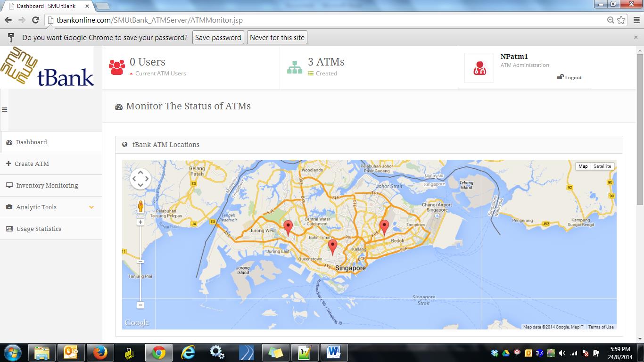Screen dimensions: 644x362
Task: Click the Dashboard gauge icon in sidebar
Action: tap(9, 142)
